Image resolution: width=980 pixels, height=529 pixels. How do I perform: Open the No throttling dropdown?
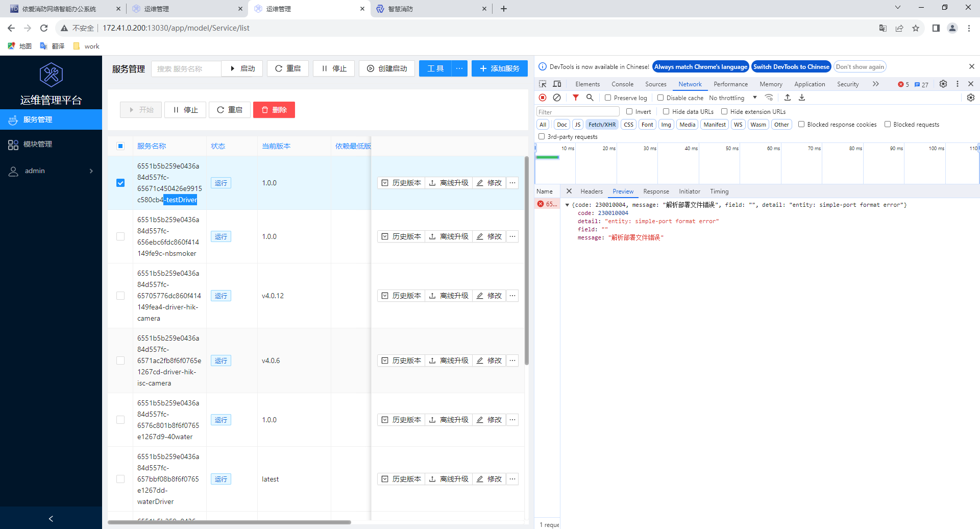click(x=733, y=98)
